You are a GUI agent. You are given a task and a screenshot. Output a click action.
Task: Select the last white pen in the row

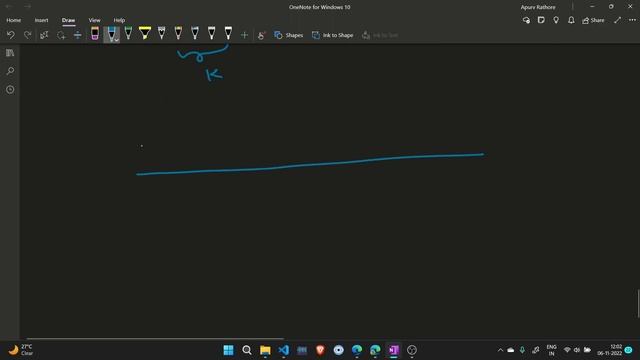click(228, 33)
